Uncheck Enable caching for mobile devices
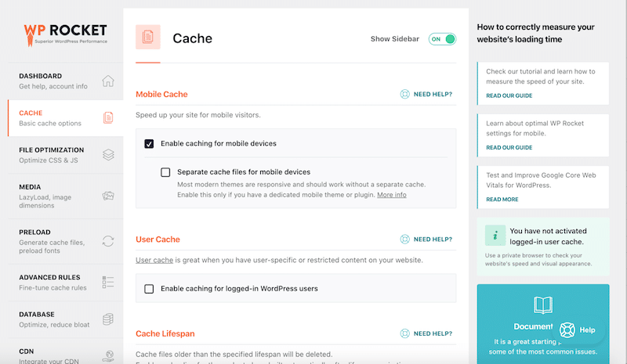The width and height of the screenshot is (627, 364). pyautogui.click(x=149, y=144)
